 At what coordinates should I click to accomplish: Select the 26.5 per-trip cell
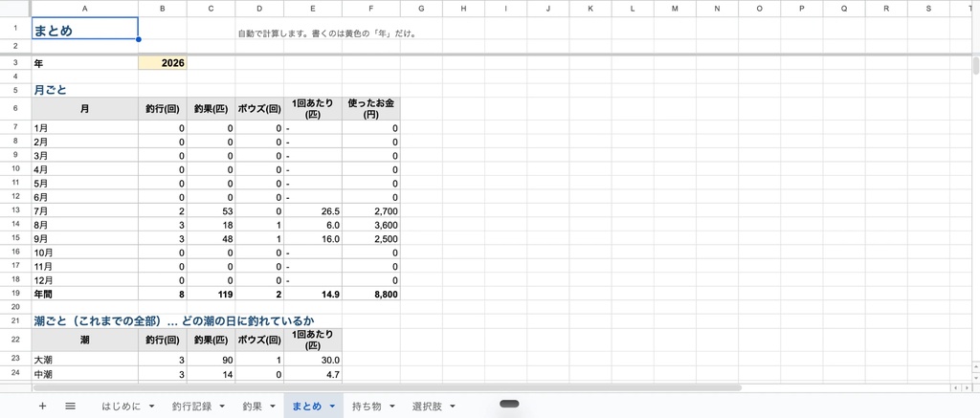pos(313,211)
